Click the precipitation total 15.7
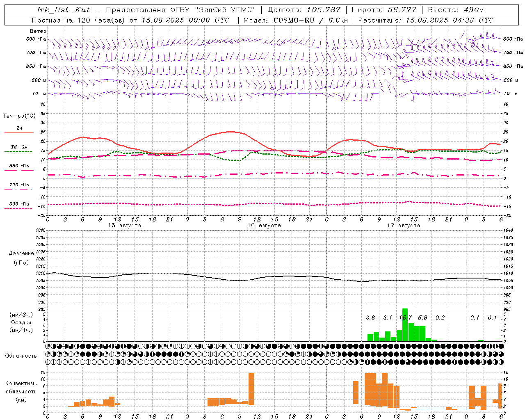The image size is (525, 420). pos(405,318)
